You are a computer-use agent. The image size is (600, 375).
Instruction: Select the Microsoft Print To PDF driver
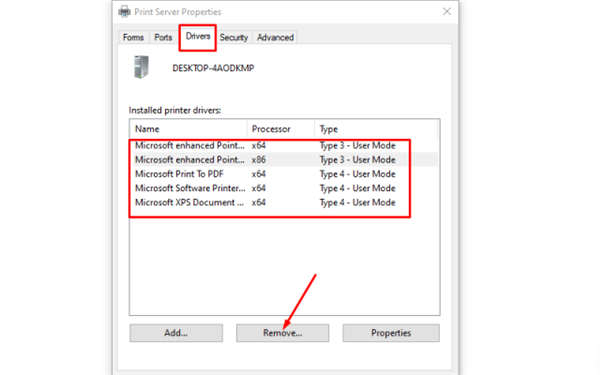click(284, 174)
